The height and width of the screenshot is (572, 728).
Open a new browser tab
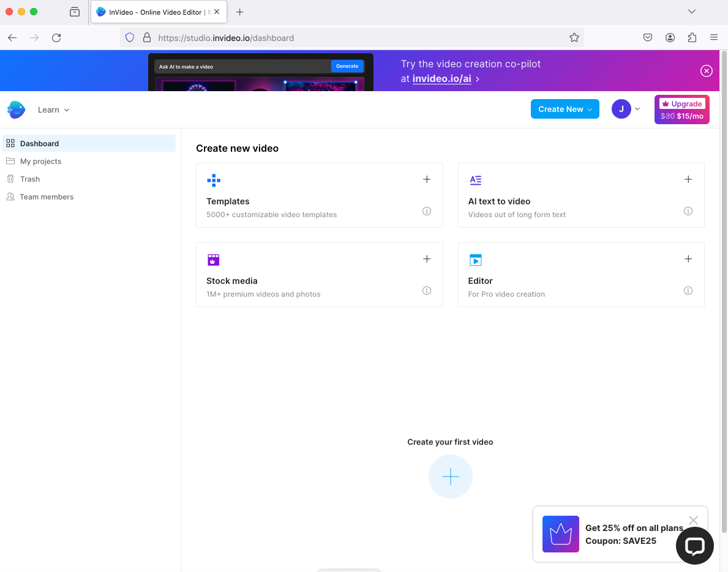pyautogui.click(x=239, y=12)
